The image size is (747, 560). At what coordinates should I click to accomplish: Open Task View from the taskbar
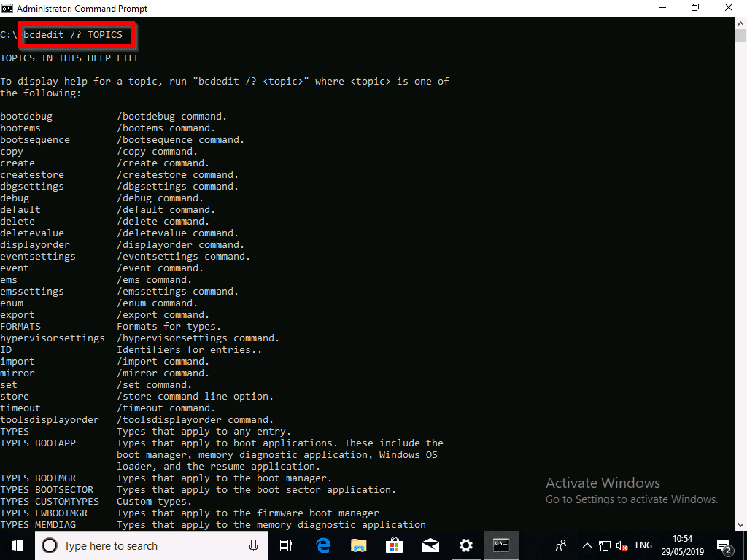point(286,545)
